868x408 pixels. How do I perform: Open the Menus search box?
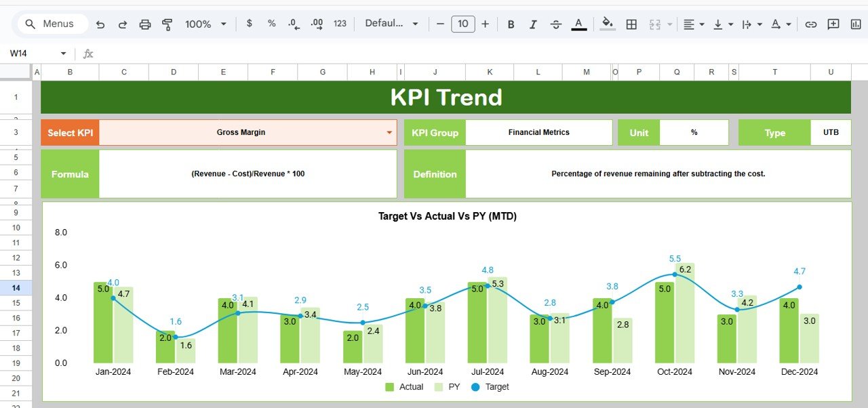52,23
